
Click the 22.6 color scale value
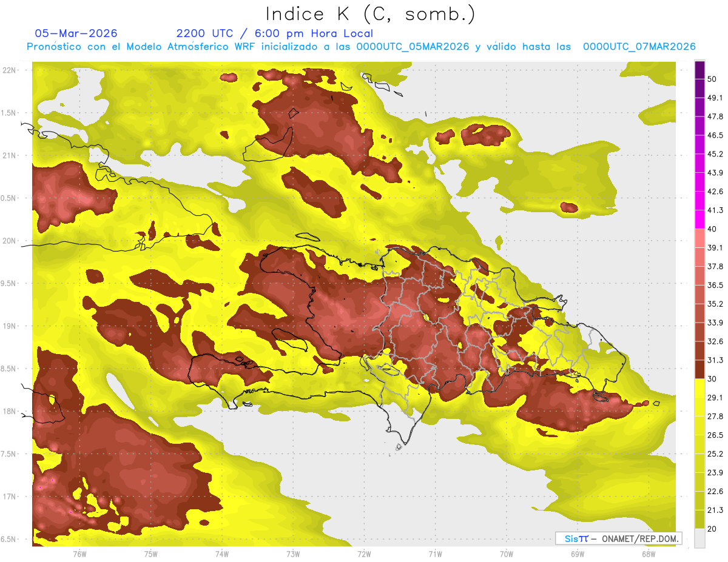715,492
